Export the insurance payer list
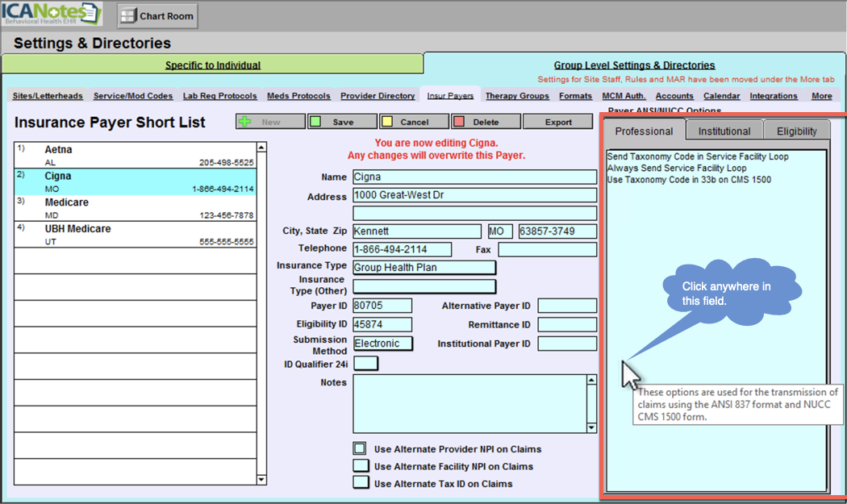 coord(558,122)
